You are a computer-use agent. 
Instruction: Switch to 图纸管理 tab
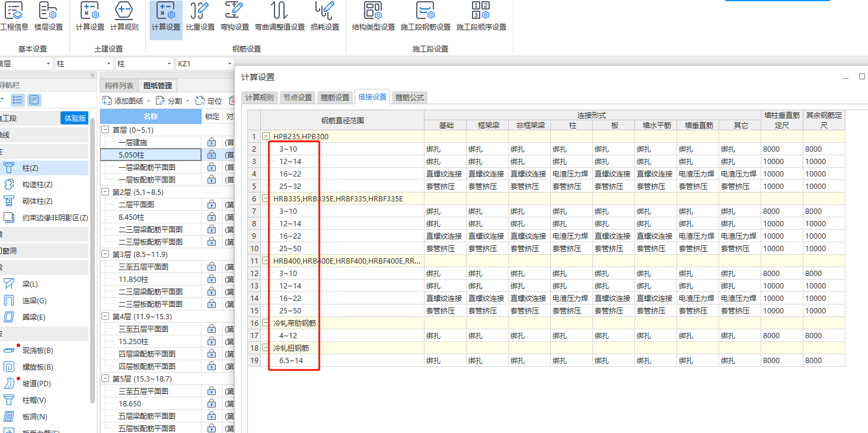pyautogui.click(x=158, y=86)
